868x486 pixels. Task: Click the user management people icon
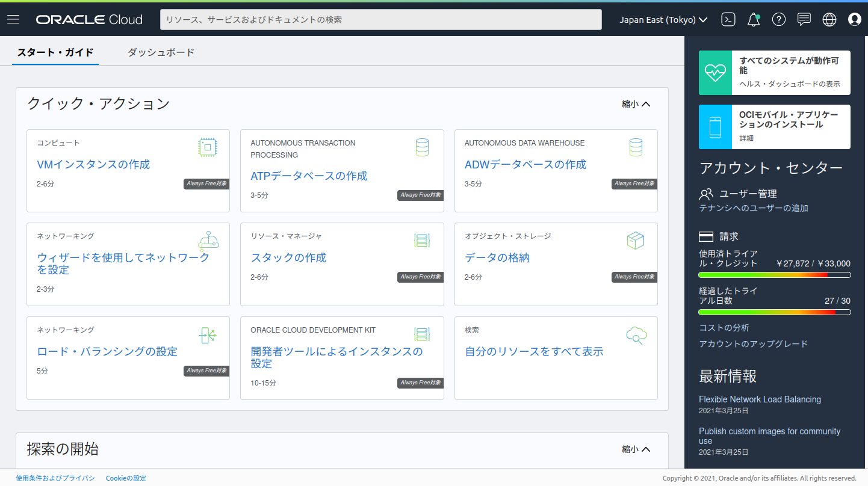(706, 194)
